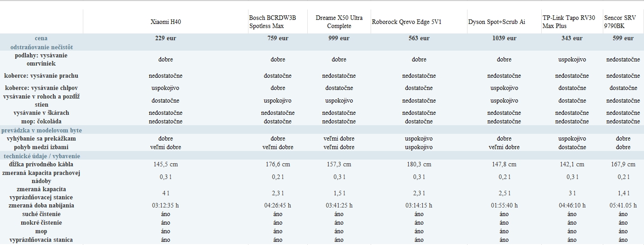Click the 145,5 cm cable length
This screenshot has width=644, height=245.
click(166, 164)
